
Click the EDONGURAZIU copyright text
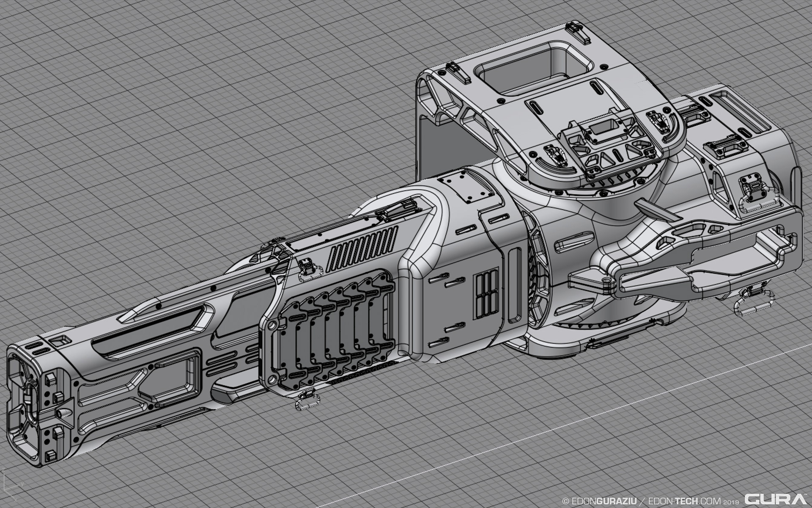[600, 501]
